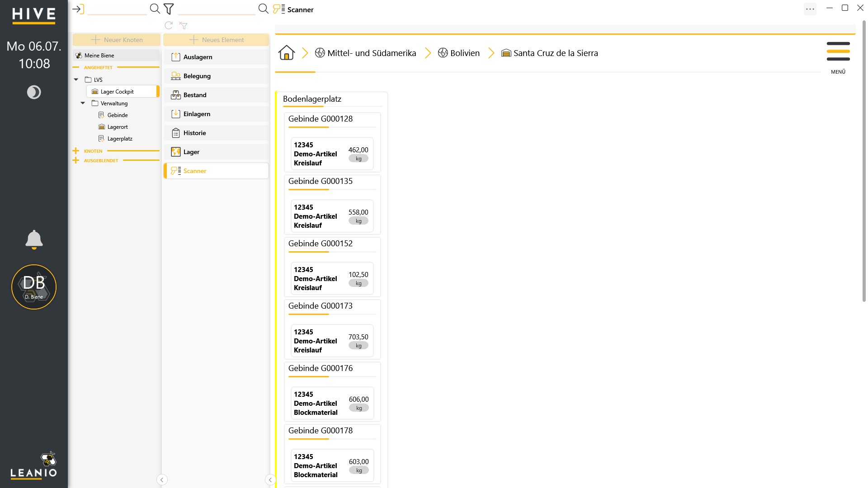The height and width of the screenshot is (488, 868).
Task: Select the Scanner menu entry
Action: point(216,171)
